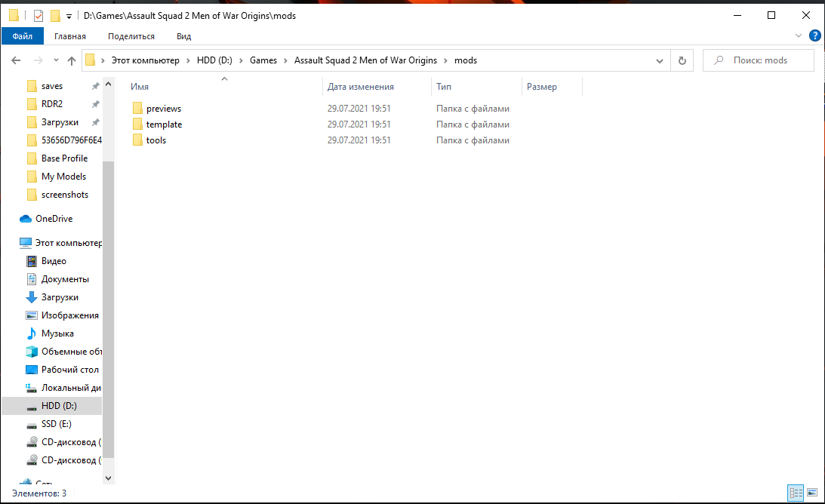The image size is (825, 504).
Task: Select the tools folder icon
Action: pos(137,140)
